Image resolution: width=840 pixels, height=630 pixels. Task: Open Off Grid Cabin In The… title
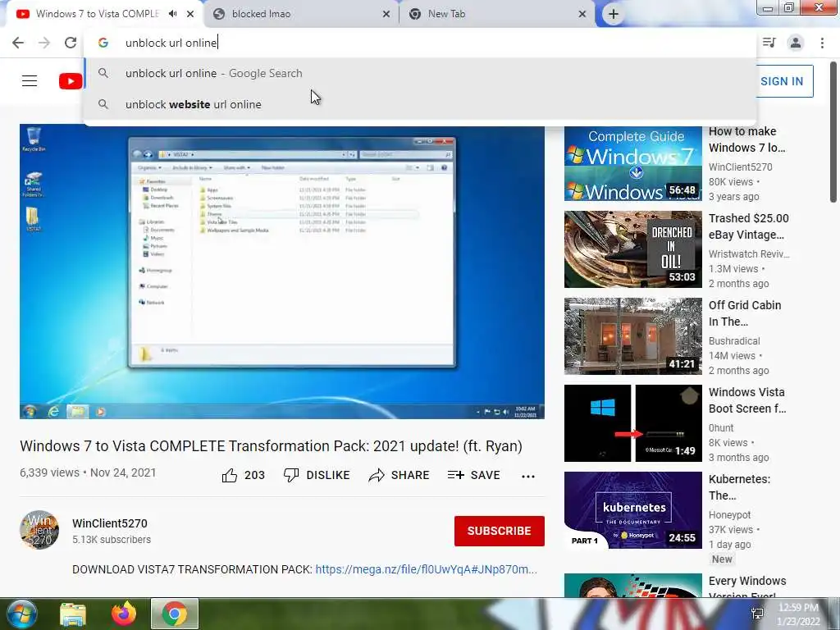coord(745,313)
